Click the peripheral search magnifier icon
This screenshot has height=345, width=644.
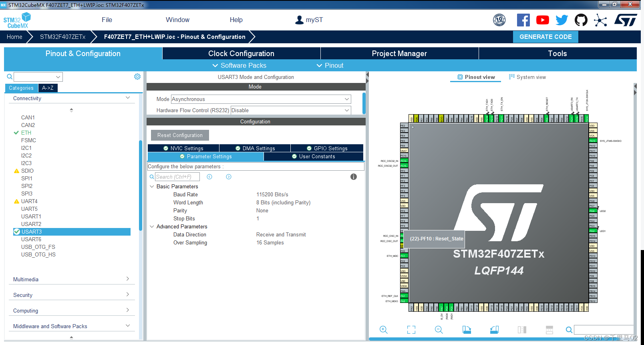tap(10, 77)
